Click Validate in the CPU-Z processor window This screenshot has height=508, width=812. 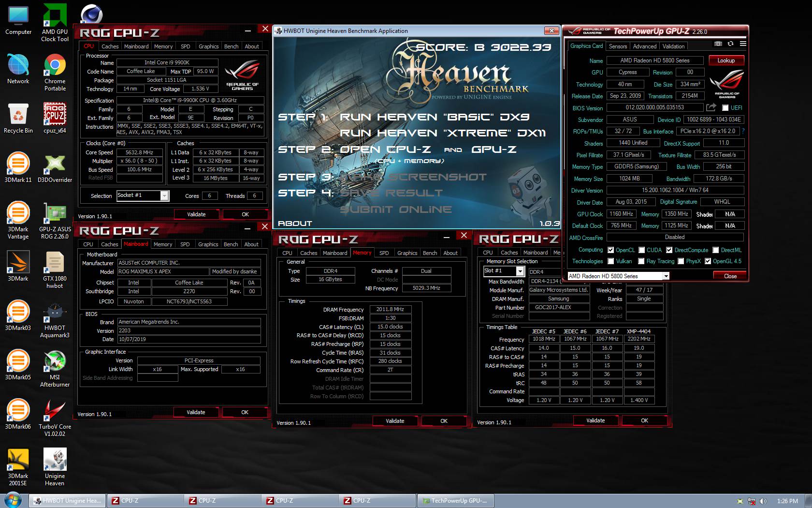196,214
